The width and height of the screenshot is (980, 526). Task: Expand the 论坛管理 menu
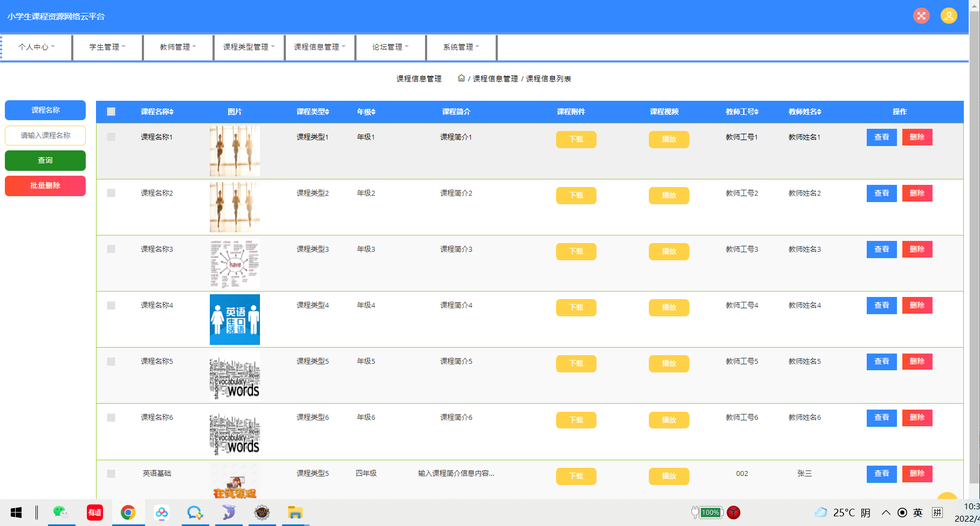[390, 47]
